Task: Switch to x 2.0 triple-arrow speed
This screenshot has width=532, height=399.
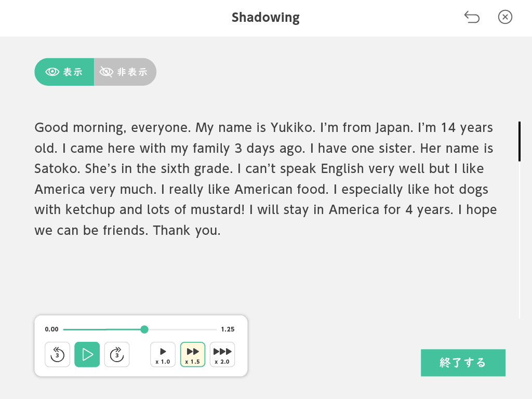Action: pyautogui.click(x=222, y=355)
